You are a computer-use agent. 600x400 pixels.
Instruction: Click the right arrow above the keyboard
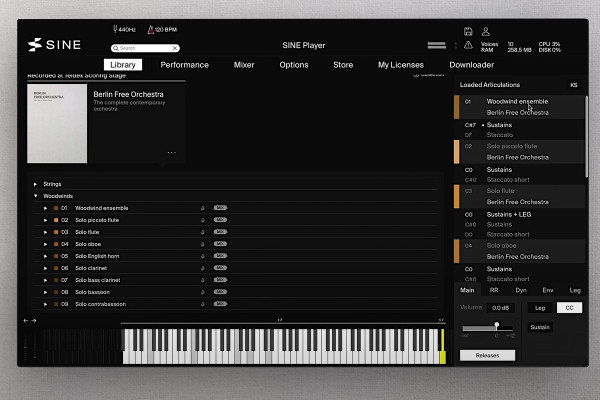click(x=34, y=320)
